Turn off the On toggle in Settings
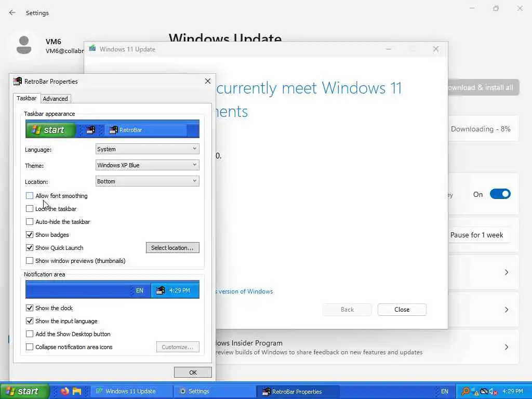Viewport: 532px width, 399px height. point(500,194)
